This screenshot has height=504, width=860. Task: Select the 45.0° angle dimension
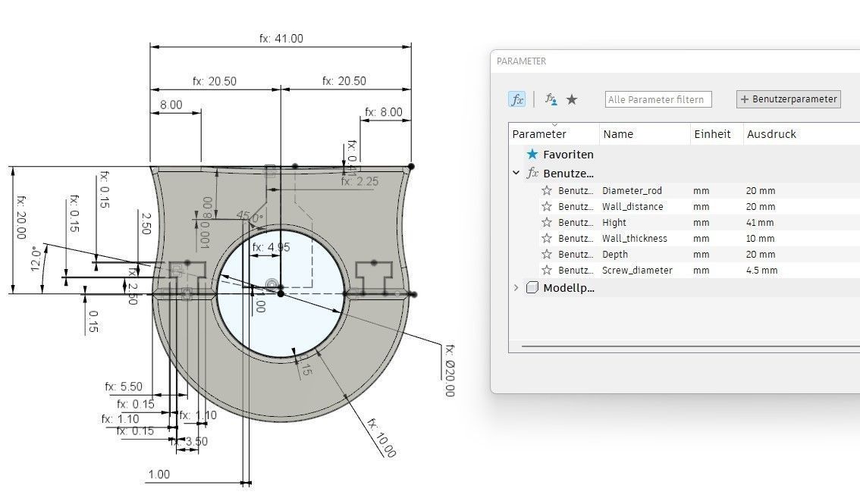click(x=250, y=217)
